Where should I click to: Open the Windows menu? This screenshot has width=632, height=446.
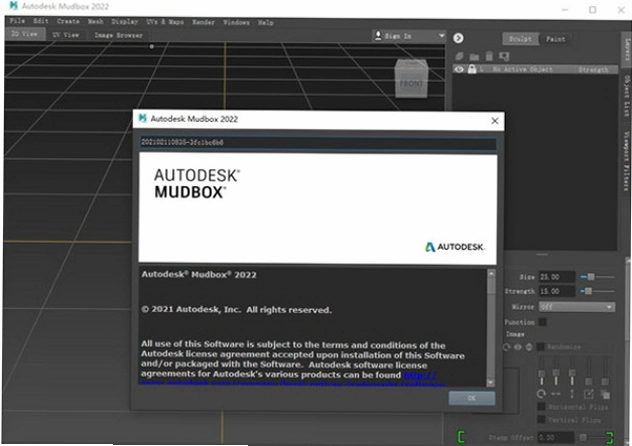pyautogui.click(x=236, y=22)
